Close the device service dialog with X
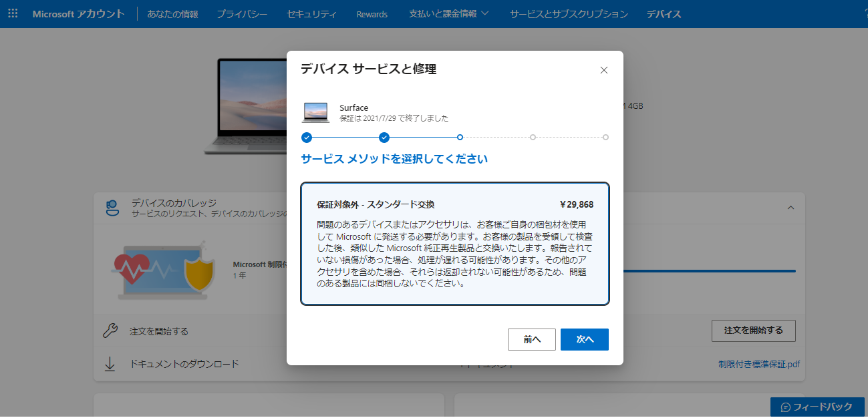This screenshot has height=418, width=868. click(x=604, y=70)
